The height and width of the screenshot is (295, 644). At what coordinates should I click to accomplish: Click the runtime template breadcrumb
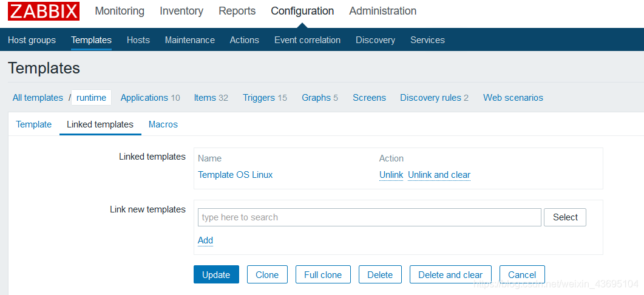pyautogui.click(x=91, y=98)
